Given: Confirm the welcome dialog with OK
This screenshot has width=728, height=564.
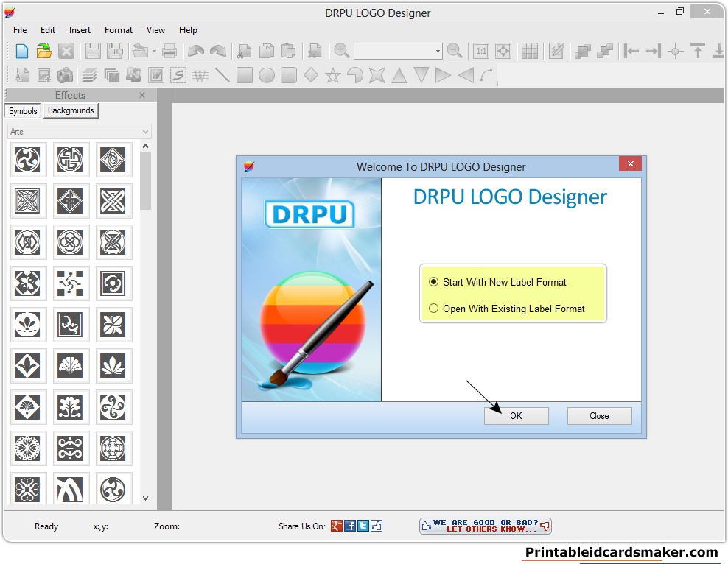Looking at the screenshot, I should [517, 415].
